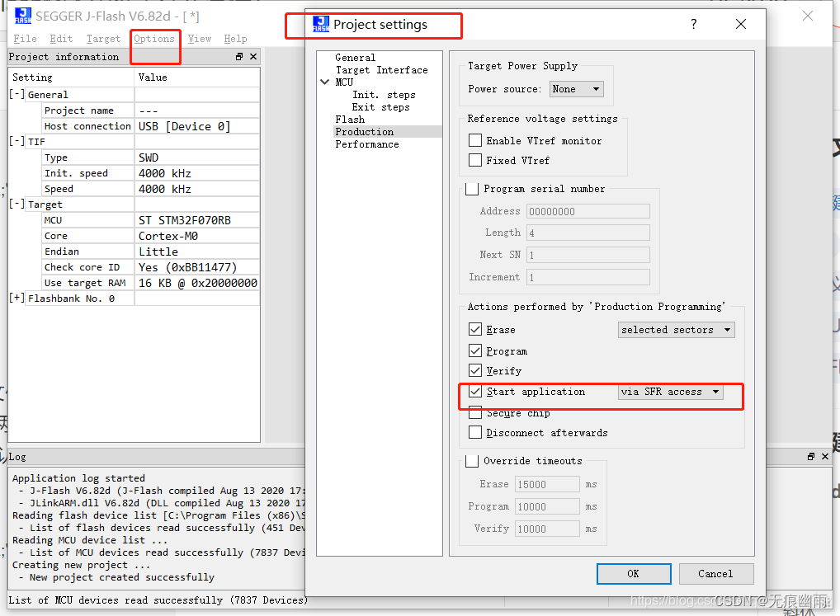The image size is (840, 616).
Task: Click the 'Yes (0xBB11477)' core ID value
Action: (187, 267)
